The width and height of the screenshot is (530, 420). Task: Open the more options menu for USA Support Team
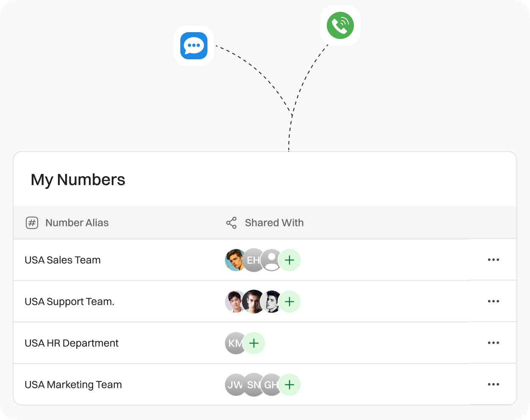pyautogui.click(x=494, y=301)
